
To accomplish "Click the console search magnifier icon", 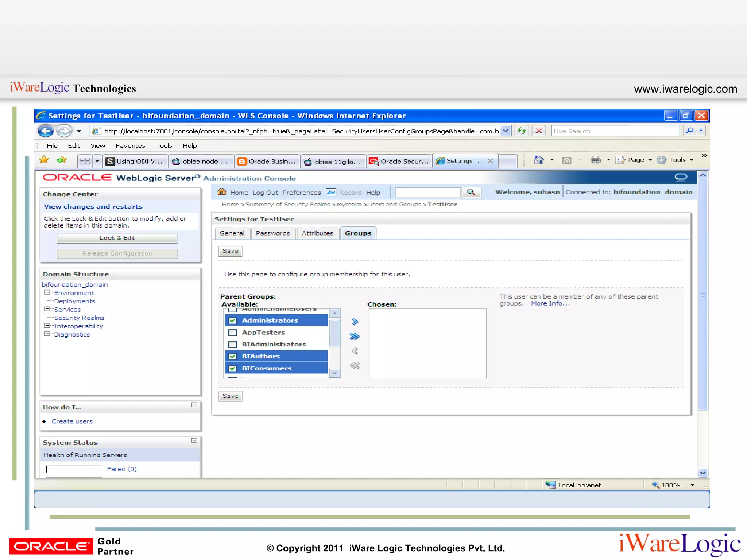I will (x=471, y=192).
